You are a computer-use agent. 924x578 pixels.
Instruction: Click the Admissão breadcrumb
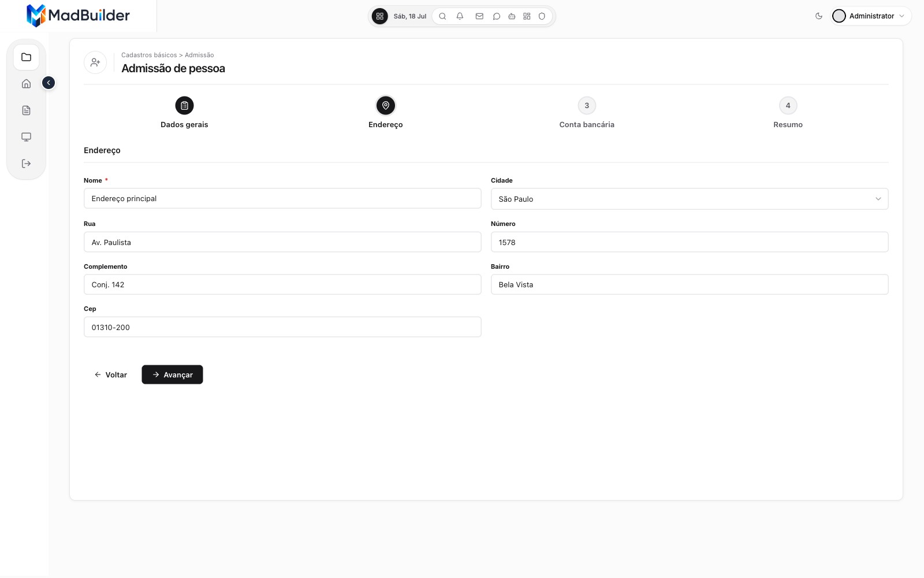click(199, 55)
